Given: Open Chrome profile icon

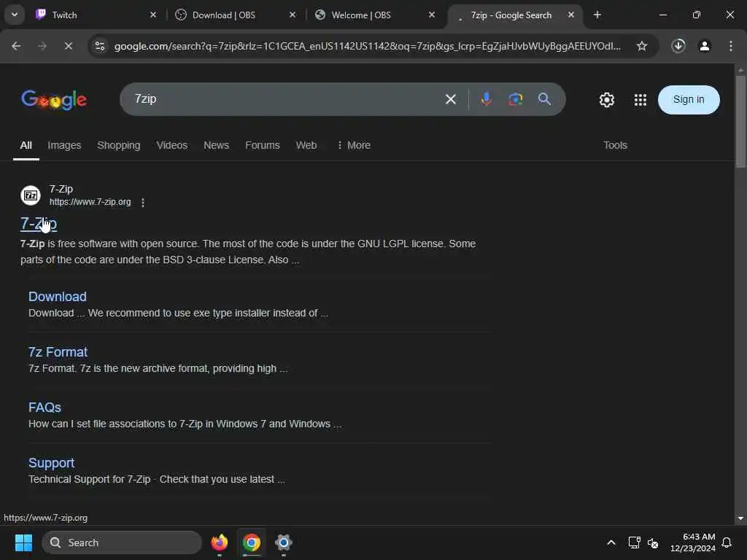Looking at the screenshot, I should tap(705, 46).
